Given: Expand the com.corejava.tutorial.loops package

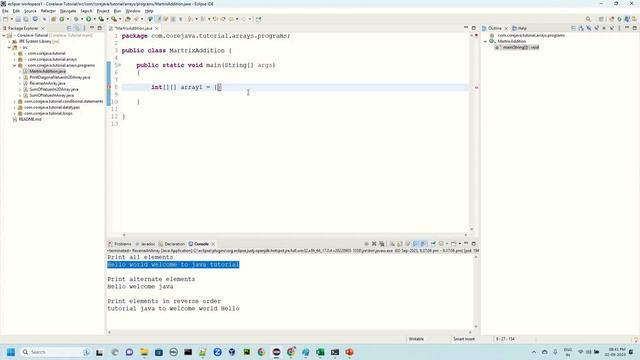Looking at the screenshot, I should click(15, 113).
